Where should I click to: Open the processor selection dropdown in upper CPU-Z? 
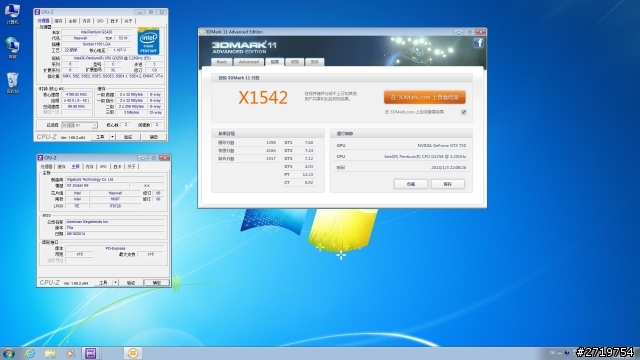pos(80,125)
